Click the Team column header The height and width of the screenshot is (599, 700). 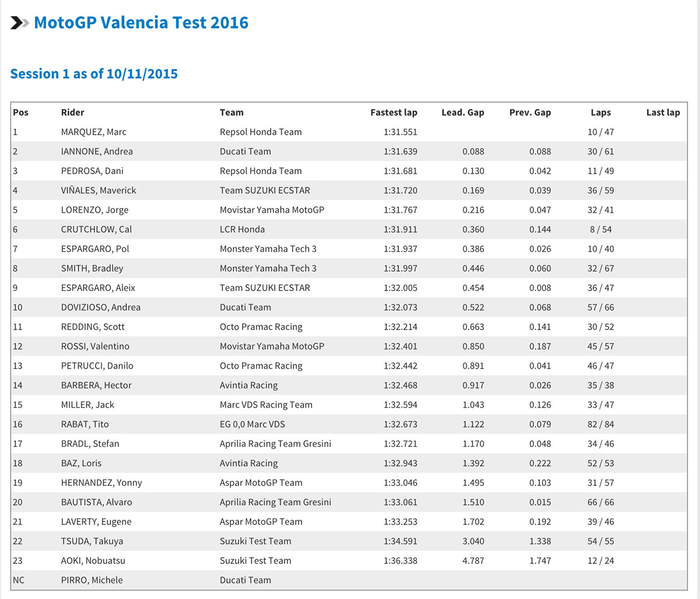(232, 113)
